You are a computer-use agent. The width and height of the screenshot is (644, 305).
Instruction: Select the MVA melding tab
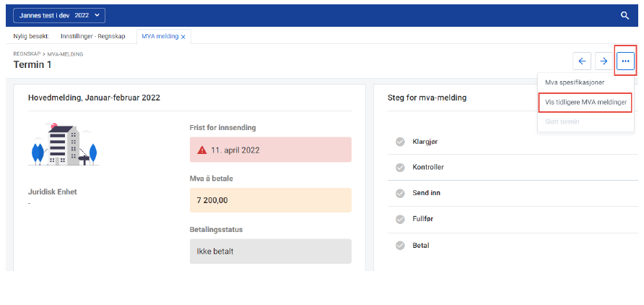click(159, 36)
